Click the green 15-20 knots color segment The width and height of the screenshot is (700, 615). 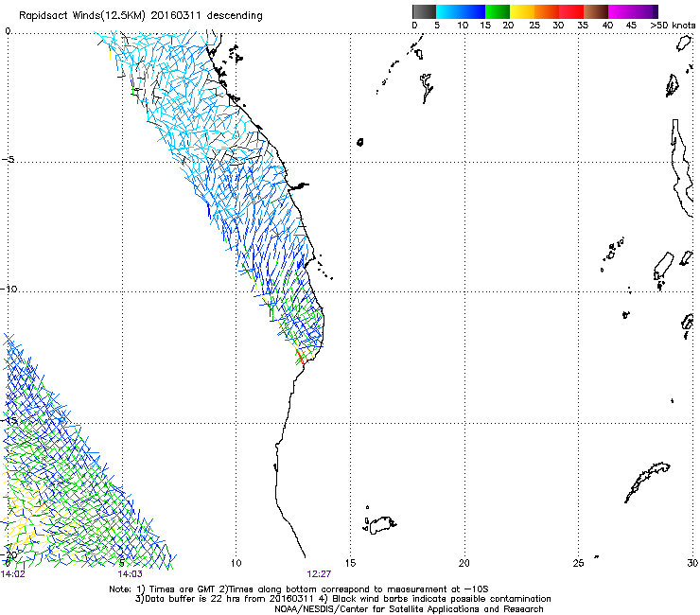click(498, 11)
